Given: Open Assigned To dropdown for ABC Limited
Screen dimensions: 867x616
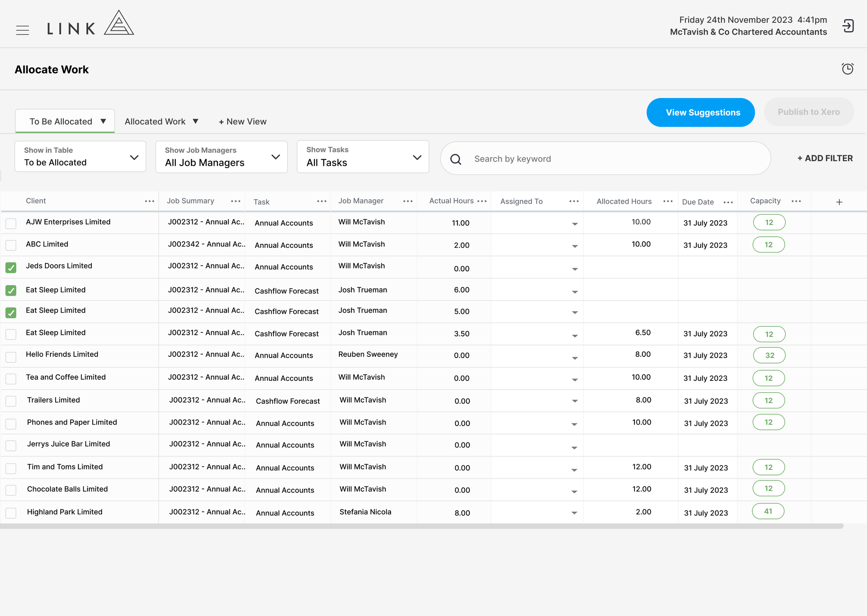Looking at the screenshot, I should tap(575, 246).
